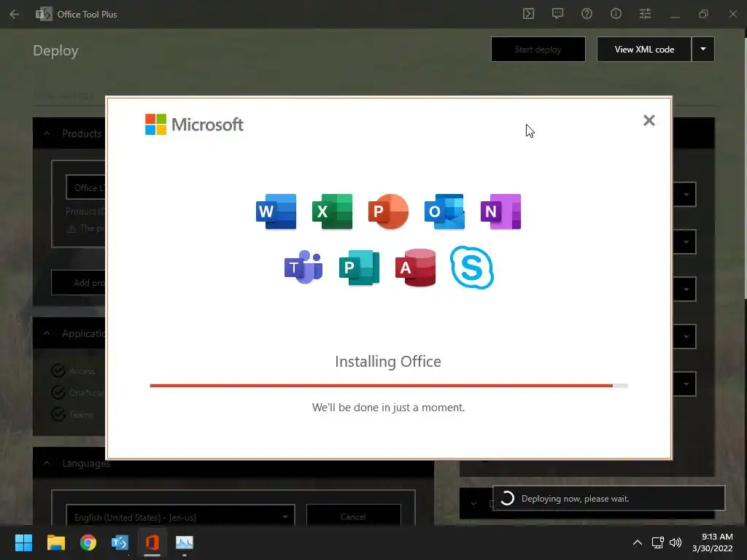
Task: Open the Windows Start menu
Action: (23, 542)
